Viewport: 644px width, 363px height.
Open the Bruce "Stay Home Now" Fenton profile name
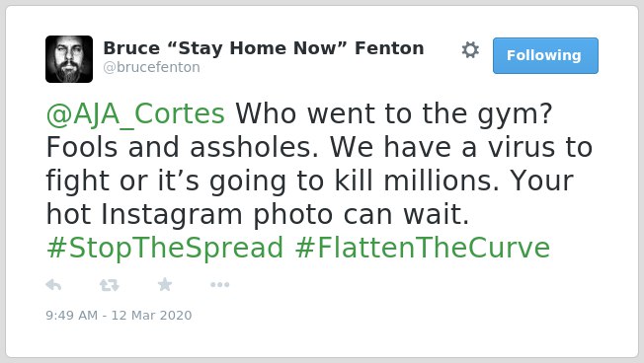pyautogui.click(x=264, y=48)
